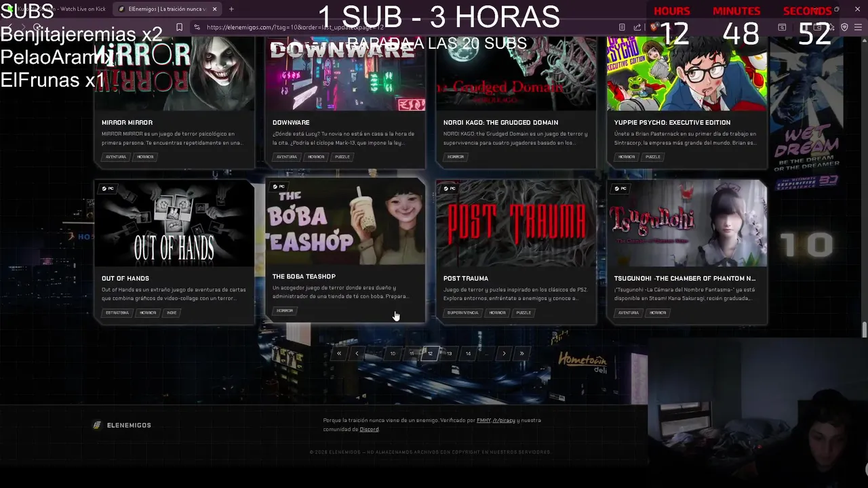
Task: Open the Tsugunohi cover image
Action: 687,223
